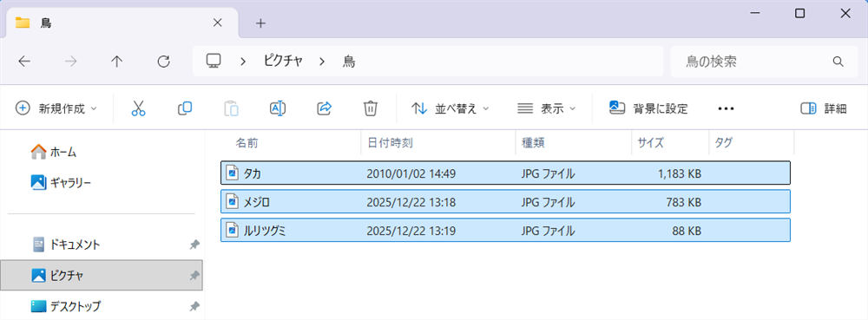Click the date 2010/01/02 14:49

[411, 174]
